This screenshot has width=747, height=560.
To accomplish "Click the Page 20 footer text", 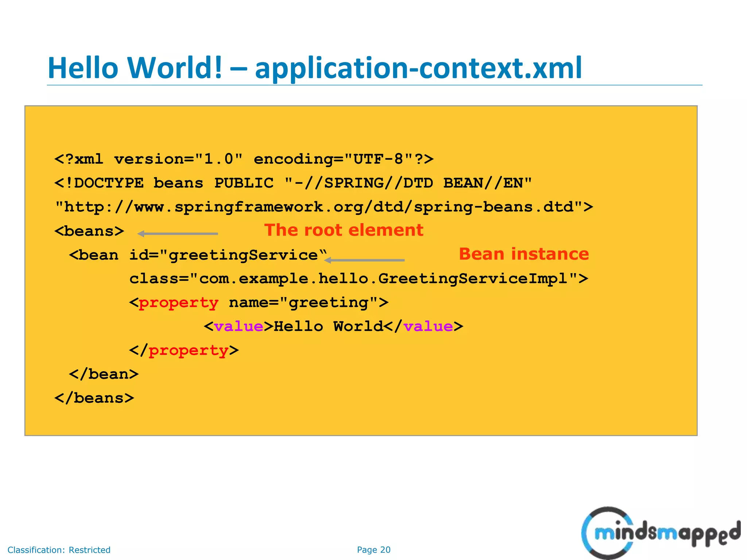I will (x=373, y=550).
